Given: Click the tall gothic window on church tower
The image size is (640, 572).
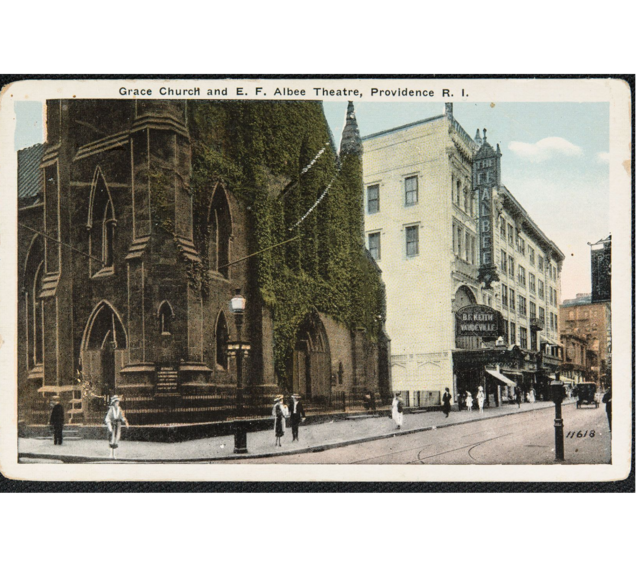Looking at the screenshot, I should [x=103, y=220].
